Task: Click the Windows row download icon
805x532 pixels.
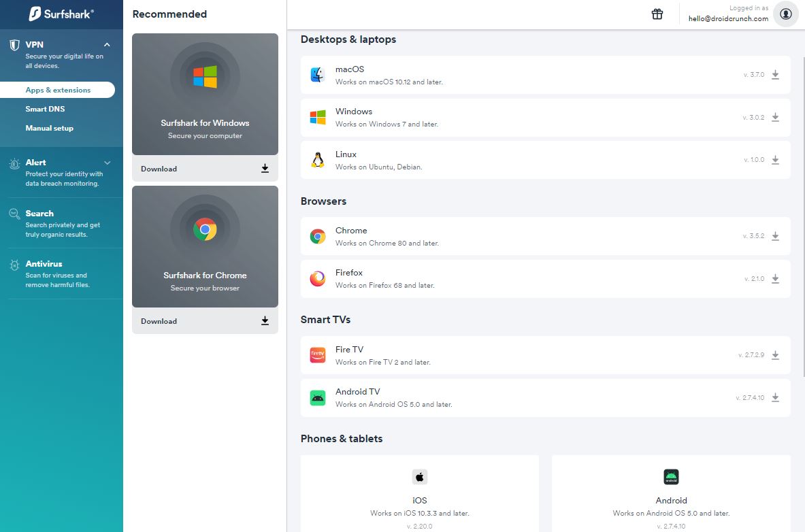Action: [x=775, y=118]
